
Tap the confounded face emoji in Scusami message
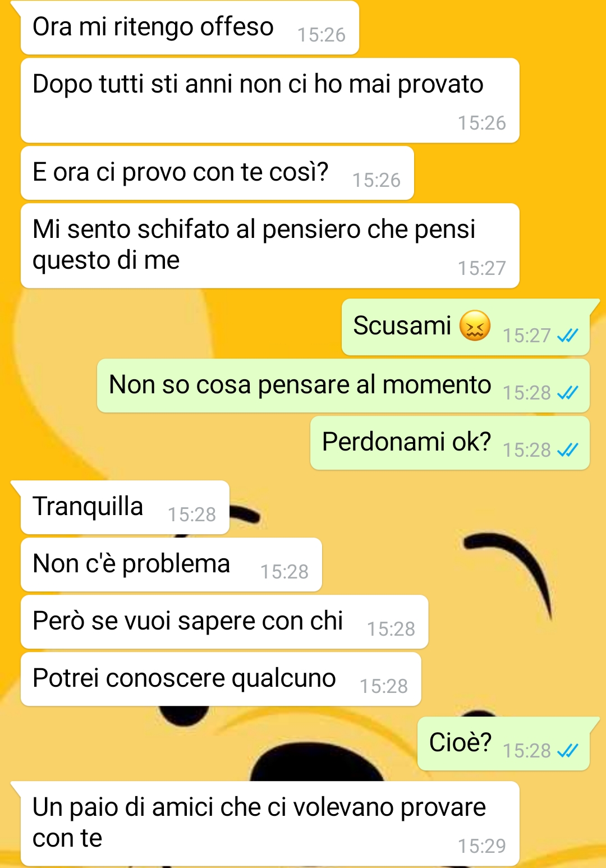coord(475,325)
